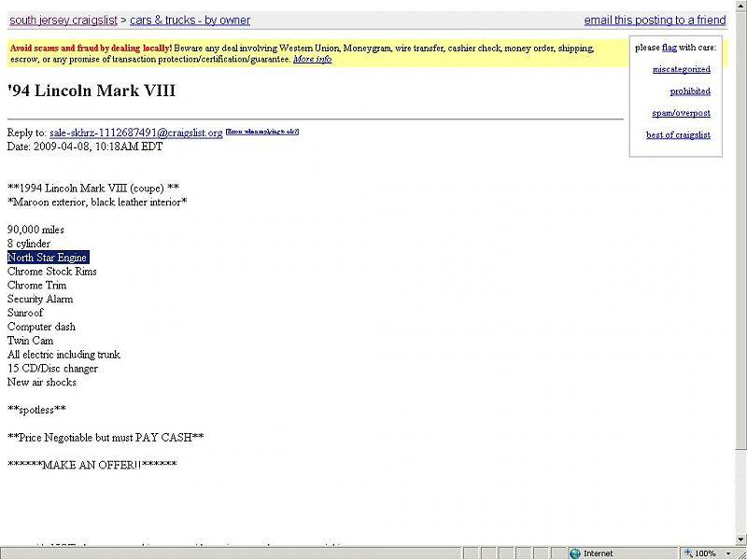Nominate for best of craigslist
The width and height of the screenshot is (747, 560).
(x=678, y=135)
